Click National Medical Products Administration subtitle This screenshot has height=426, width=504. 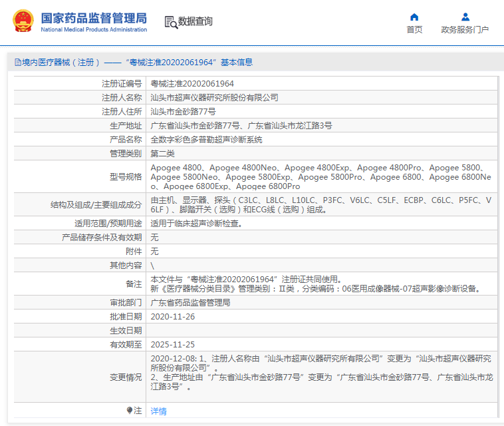tap(94, 29)
